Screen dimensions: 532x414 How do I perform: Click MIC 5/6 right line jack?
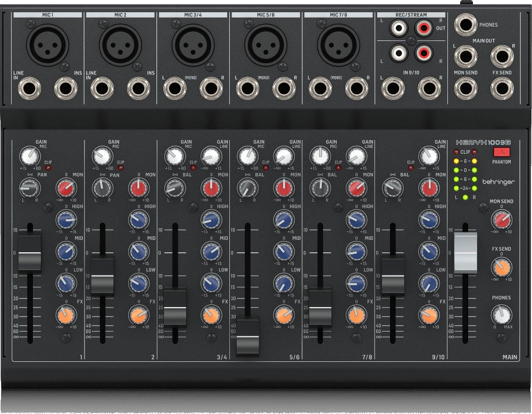tap(284, 88)
